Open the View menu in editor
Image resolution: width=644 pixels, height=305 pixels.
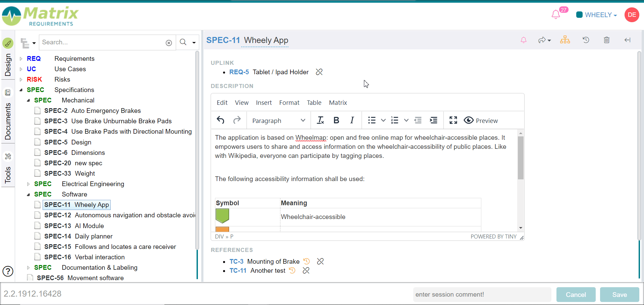click(241, 102)
